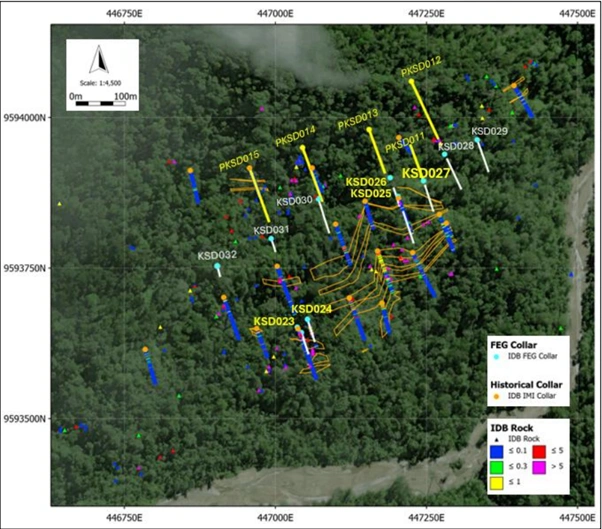Click the yellow ≤ 1 legend swatch
The height and width of the screenshot is (529, 602).
coord(498,482)
